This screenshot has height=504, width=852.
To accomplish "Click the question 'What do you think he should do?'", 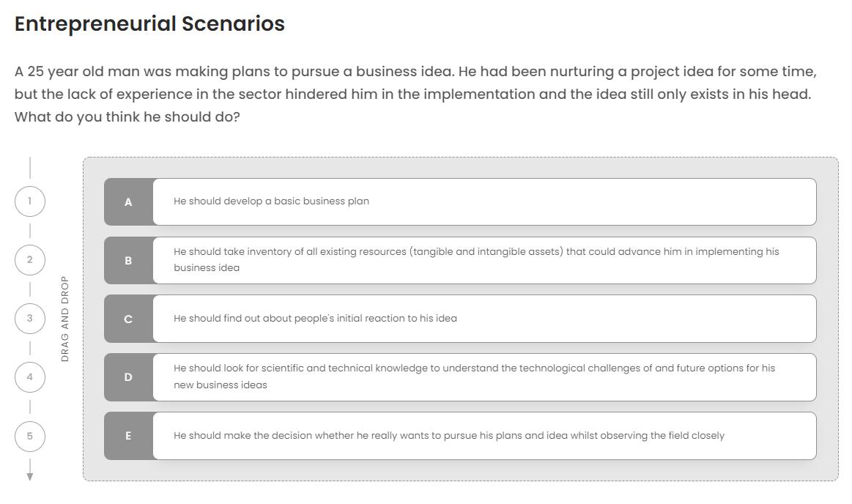I will (127, 117).
